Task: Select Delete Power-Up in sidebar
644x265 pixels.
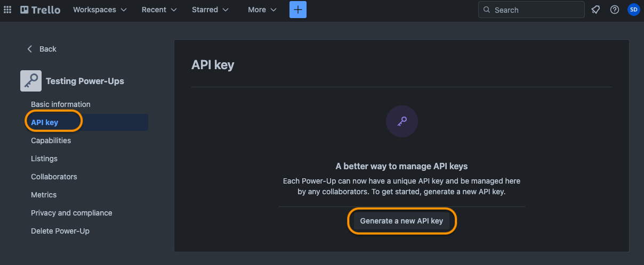Action: pyautogui.click(x=60, y=231)
